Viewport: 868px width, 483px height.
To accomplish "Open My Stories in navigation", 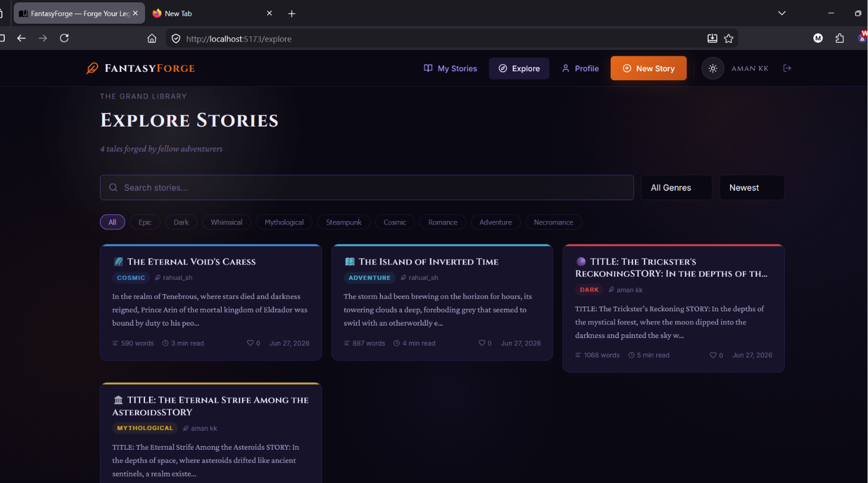I will click(x=450, y=68).
